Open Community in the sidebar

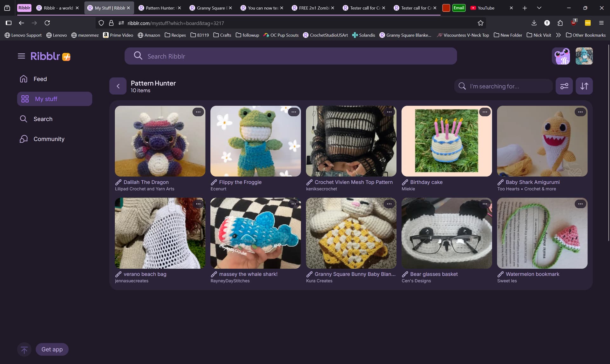tap(49, 139)
